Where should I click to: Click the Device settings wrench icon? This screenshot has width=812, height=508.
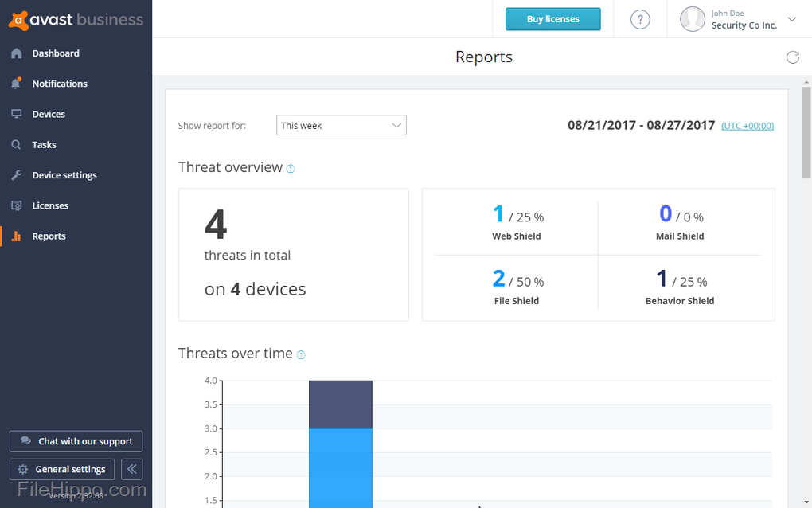pos(17,175)
